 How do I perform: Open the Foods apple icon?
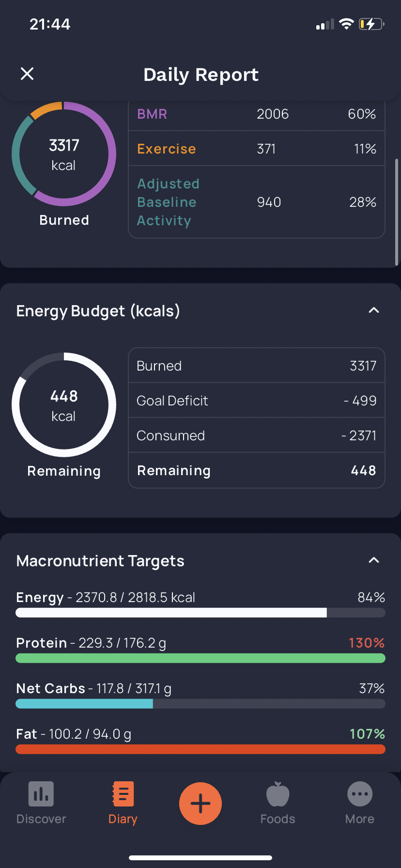pos(278,794)
